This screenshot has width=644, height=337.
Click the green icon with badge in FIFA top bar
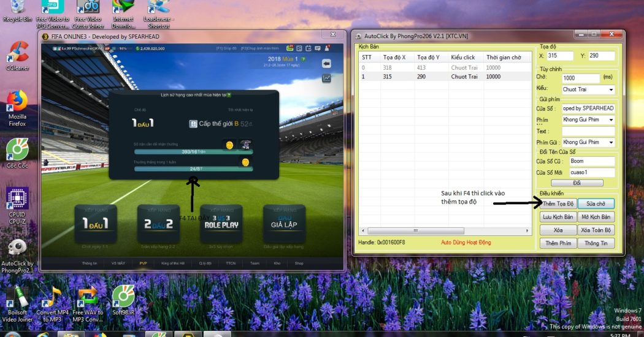[290, 48]
